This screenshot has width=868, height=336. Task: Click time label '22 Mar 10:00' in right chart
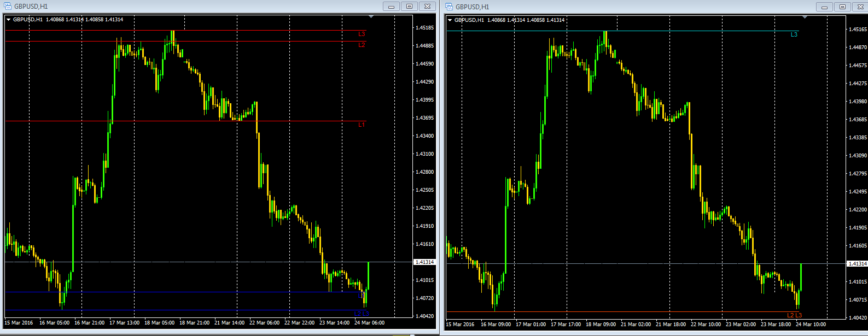coord(706,325)
